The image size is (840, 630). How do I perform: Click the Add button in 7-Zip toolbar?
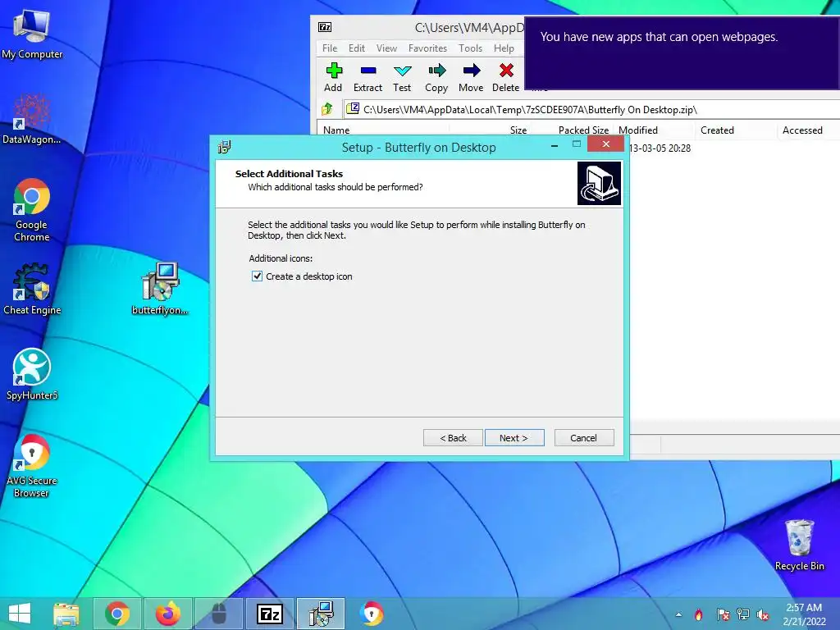pyautogui.click(x=333, y=77)
